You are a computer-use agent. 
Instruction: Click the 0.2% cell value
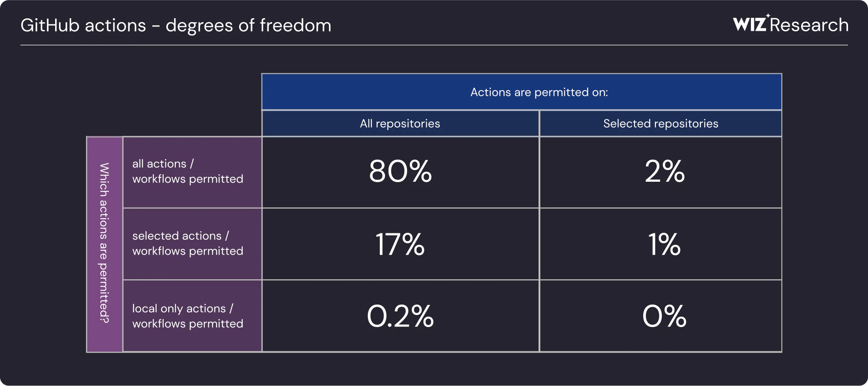(400, 316)
